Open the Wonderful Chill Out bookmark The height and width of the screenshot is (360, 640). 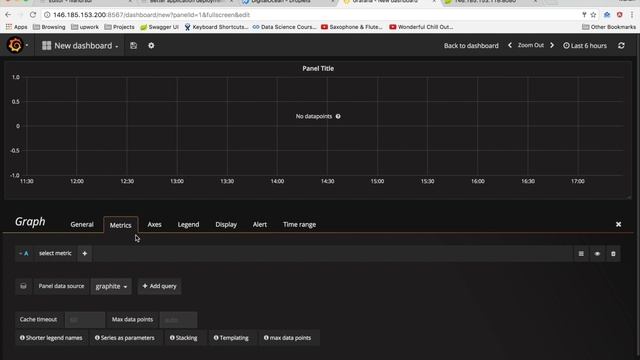pos(421,27)
